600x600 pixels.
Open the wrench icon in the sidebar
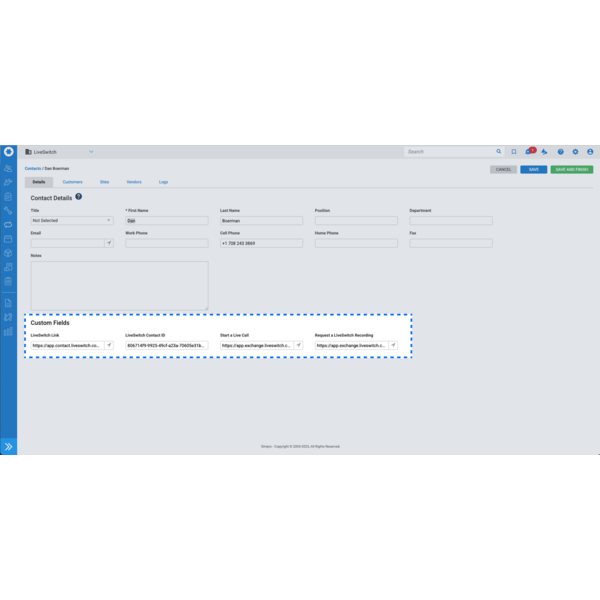coord(8,211)
